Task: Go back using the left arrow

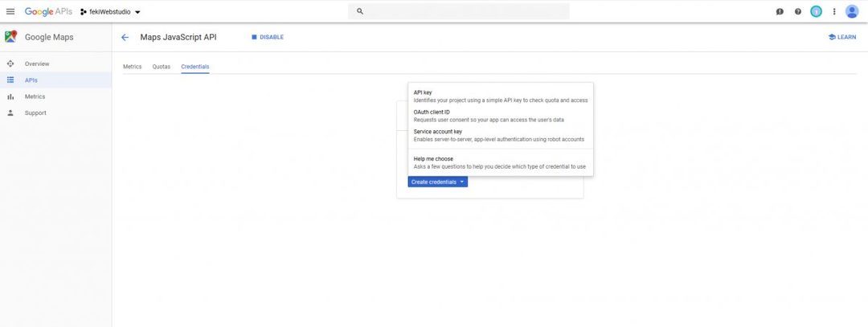Action: [125, 37]
